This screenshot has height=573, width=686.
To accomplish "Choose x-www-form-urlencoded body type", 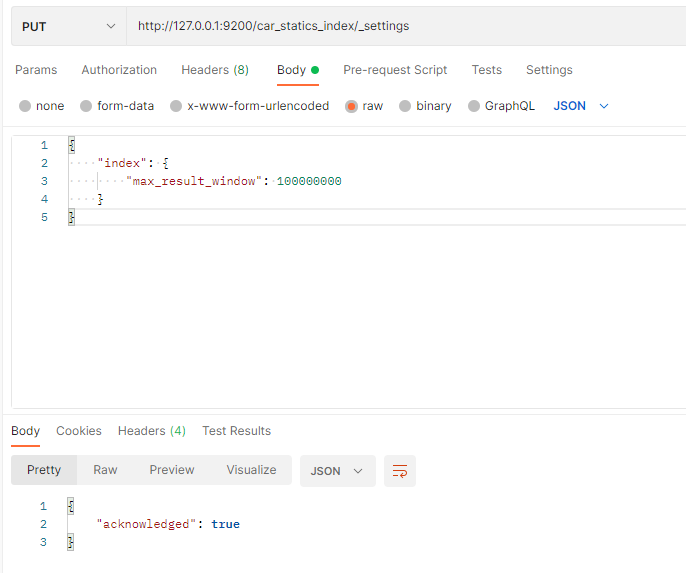I will pyautogui.click(x=176, y=106).
